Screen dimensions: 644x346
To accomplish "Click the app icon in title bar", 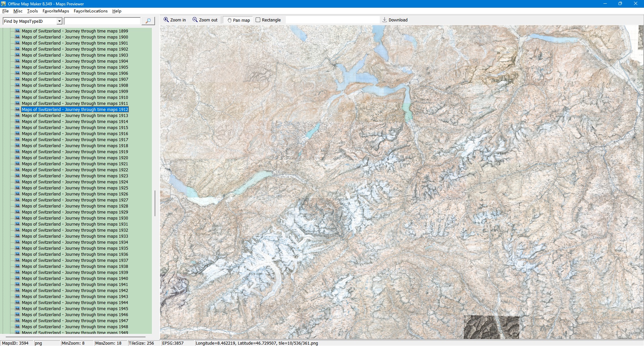I will [3, 4].
